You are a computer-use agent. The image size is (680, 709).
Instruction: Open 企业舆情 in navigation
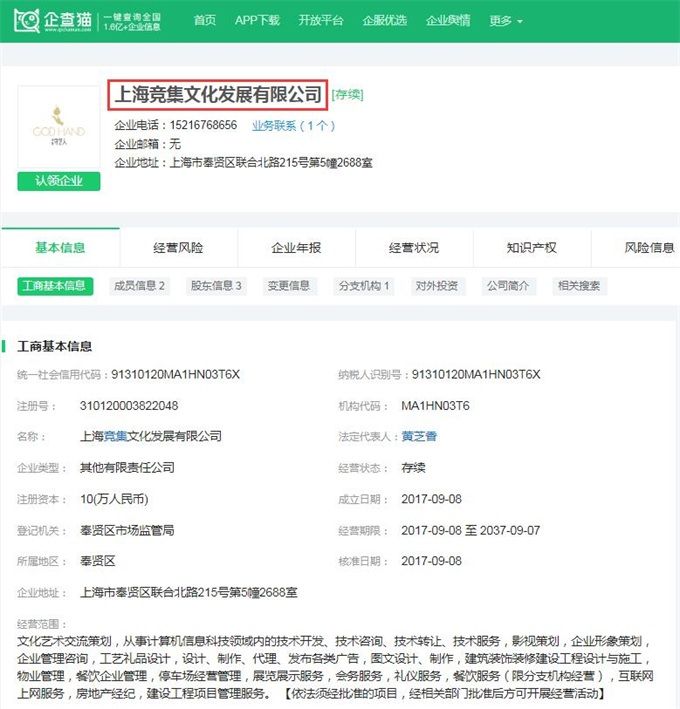tap(448, 20)
